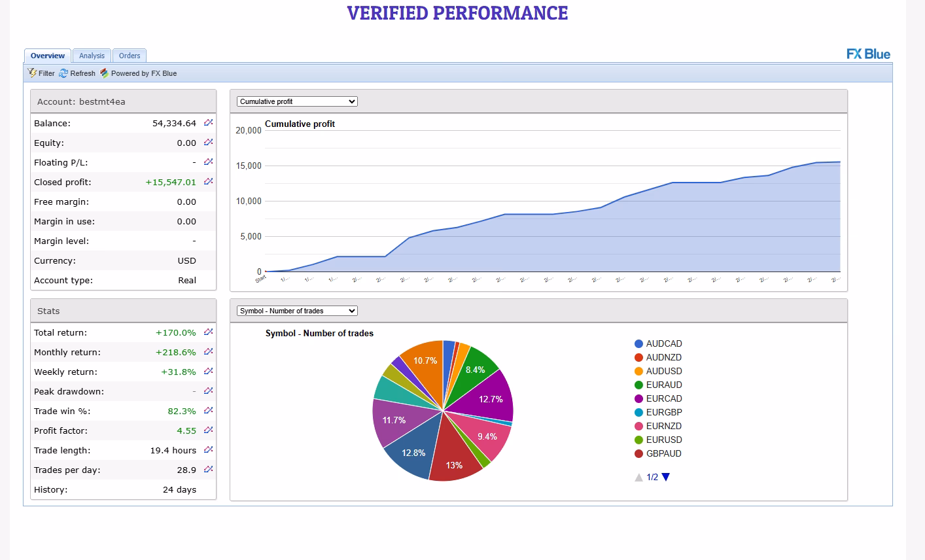Open the chart icon for Closed profit
Screen dimensions: 925x560
coord(208,181)
